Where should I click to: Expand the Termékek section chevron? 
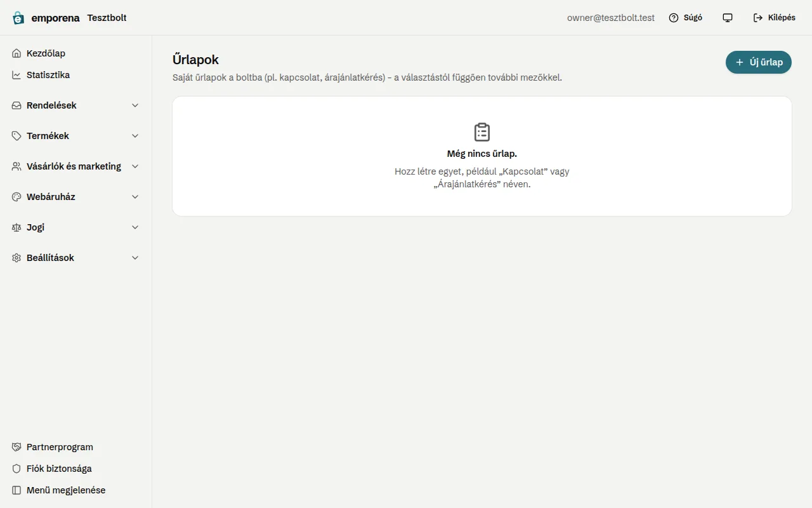coord(135,136)
